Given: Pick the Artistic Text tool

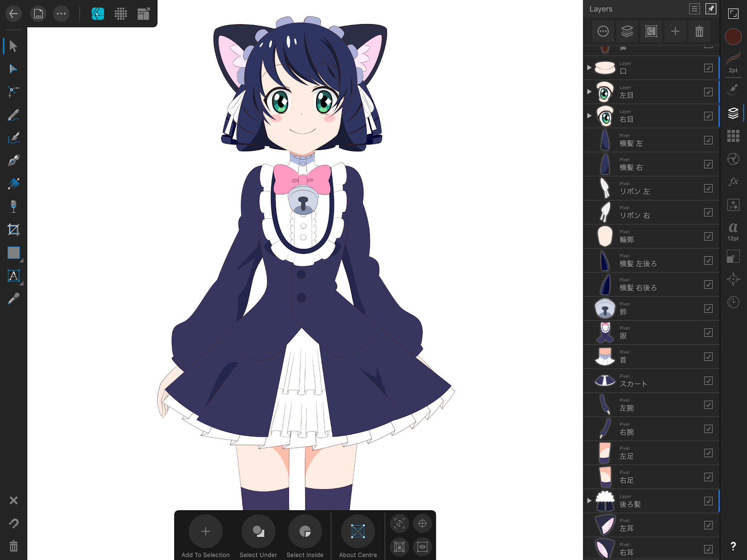Looking at the screenshot, I should point(13,276).
